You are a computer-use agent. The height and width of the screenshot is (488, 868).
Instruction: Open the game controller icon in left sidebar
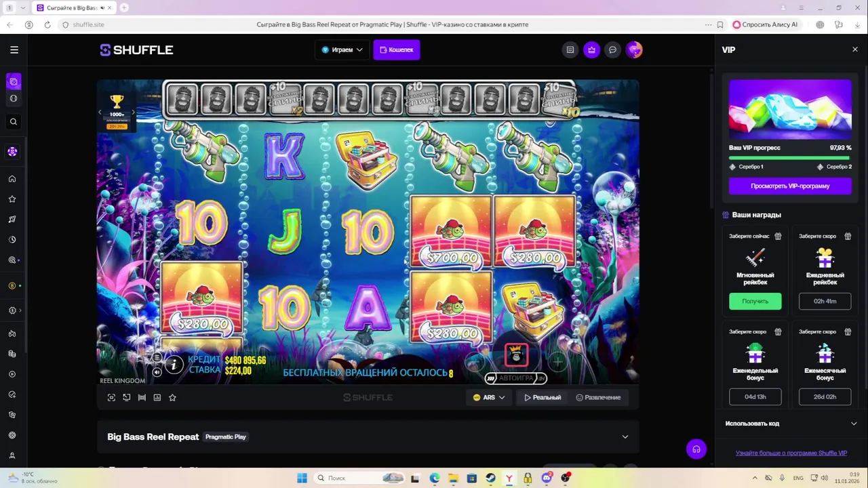12,333
